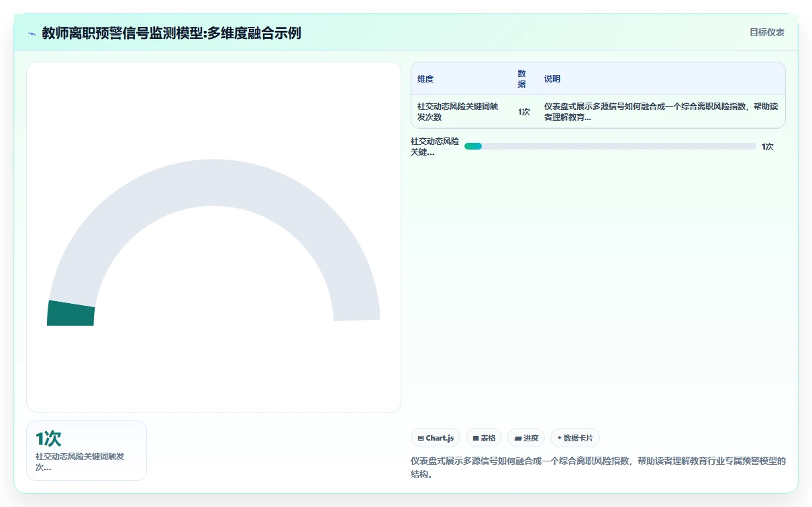Image resolution: width=812 pixels, height=507 pixels.
Task: Click the 目标仪表 label in header
Action: click(767, 32)
